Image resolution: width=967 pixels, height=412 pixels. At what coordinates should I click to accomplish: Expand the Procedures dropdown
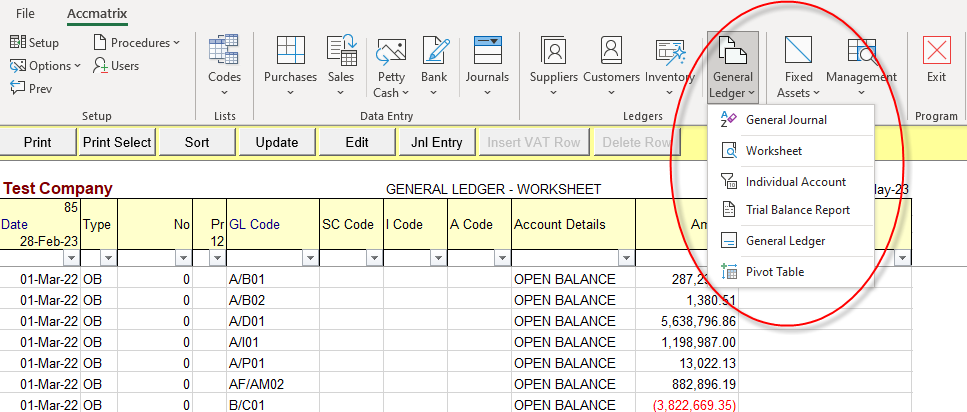(x=137, y=43)
